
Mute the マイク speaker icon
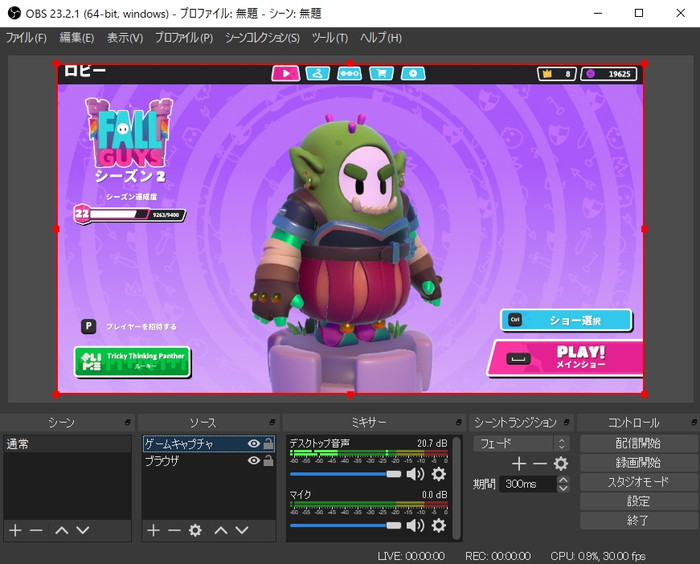pyautogui.click(x=415, y=525)
